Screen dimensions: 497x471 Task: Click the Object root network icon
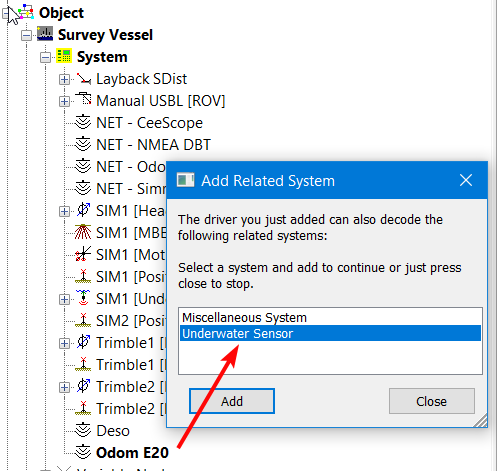(26, 12)
